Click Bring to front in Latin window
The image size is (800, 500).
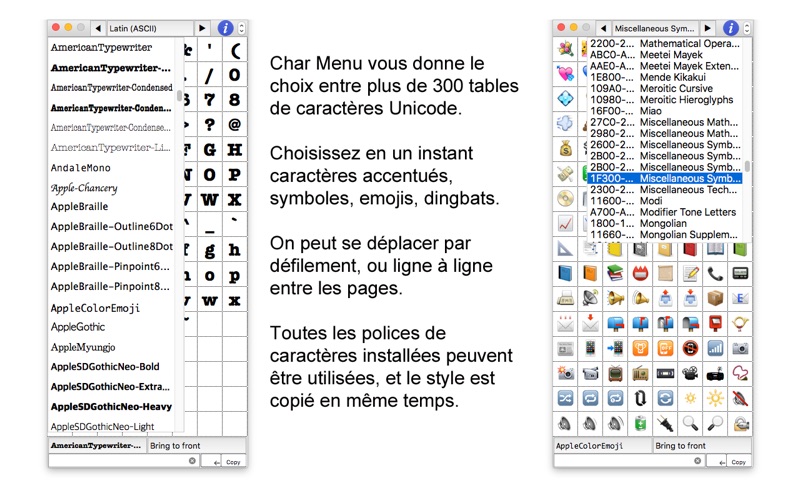pos(196,445)
